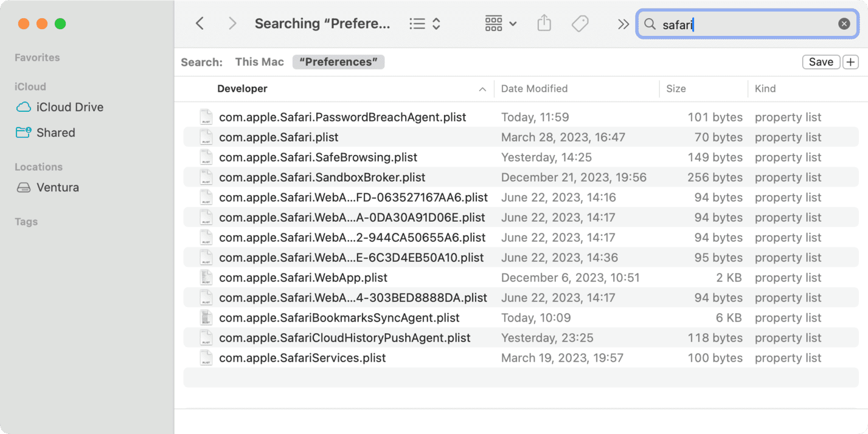The image size is (868, 434).
Task: Click the iCloud Drive cloud icon
Action: [x=24, y=107]
